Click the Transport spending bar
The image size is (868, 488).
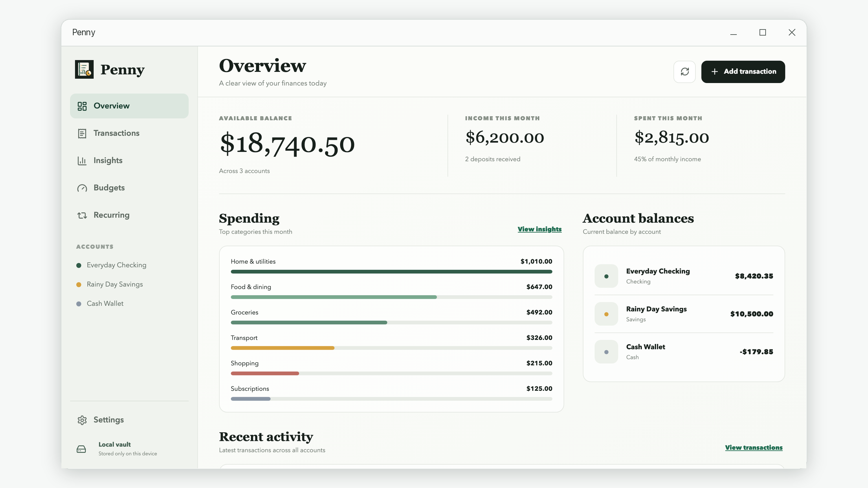point(392,348)
